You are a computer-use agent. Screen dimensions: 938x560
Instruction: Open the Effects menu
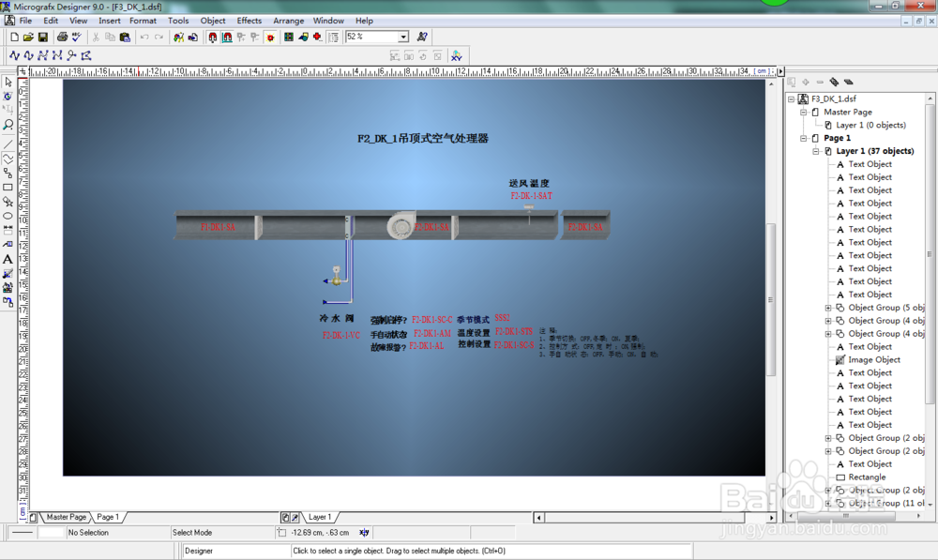[x=249, y=21]
